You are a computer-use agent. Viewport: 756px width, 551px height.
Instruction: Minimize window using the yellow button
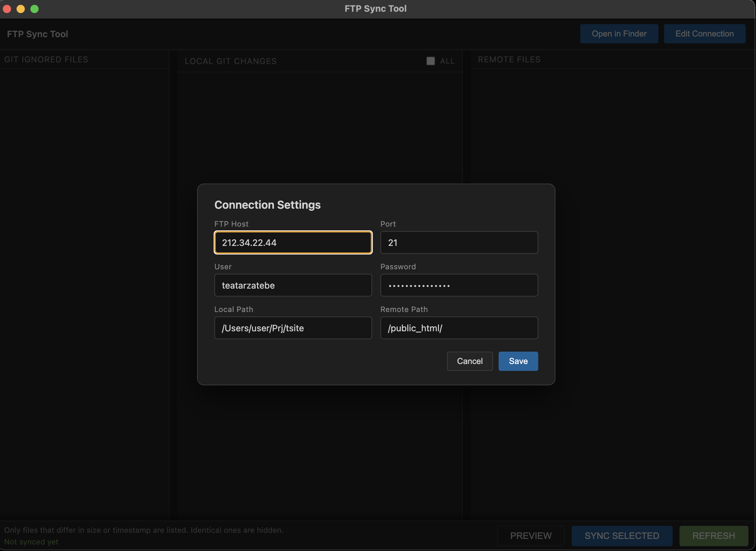coord(21,9)
